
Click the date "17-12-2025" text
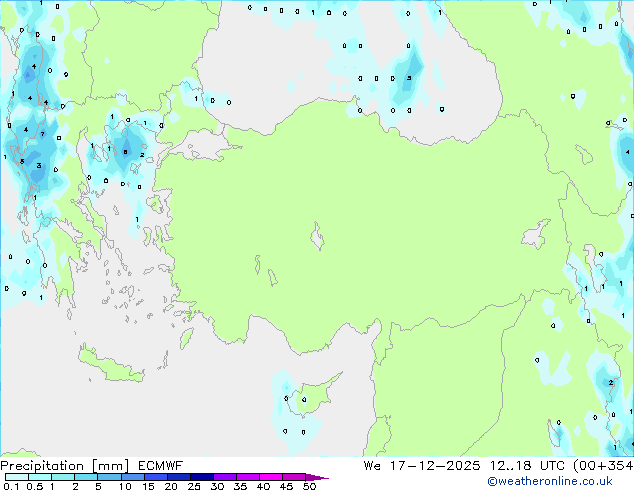(435, 466)
